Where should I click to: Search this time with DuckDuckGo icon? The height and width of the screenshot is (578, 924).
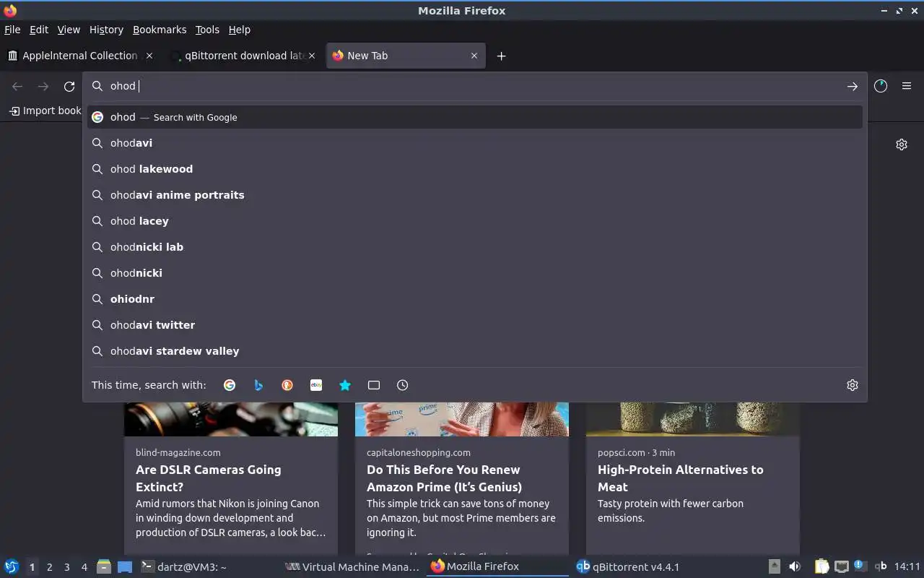point(287,385)
